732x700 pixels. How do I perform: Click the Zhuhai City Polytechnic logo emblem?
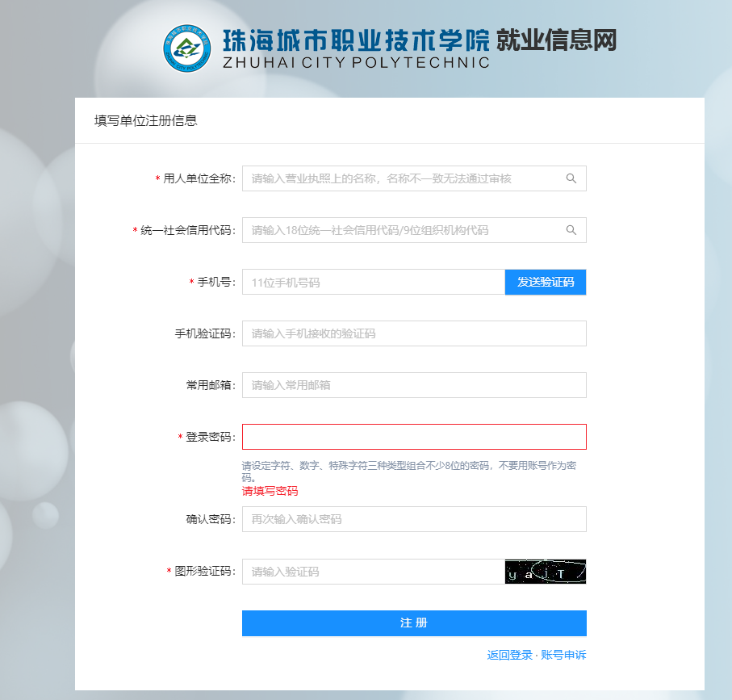tap(186, 48)
